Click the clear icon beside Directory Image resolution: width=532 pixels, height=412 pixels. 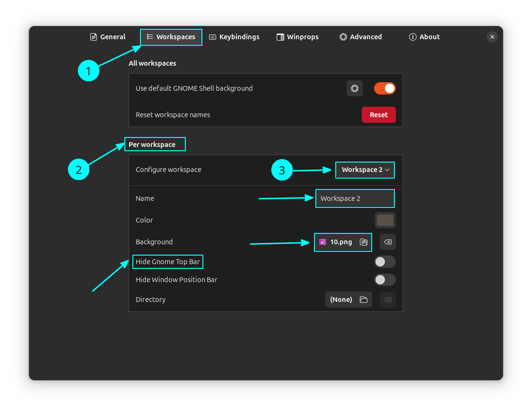click(387, 300)
